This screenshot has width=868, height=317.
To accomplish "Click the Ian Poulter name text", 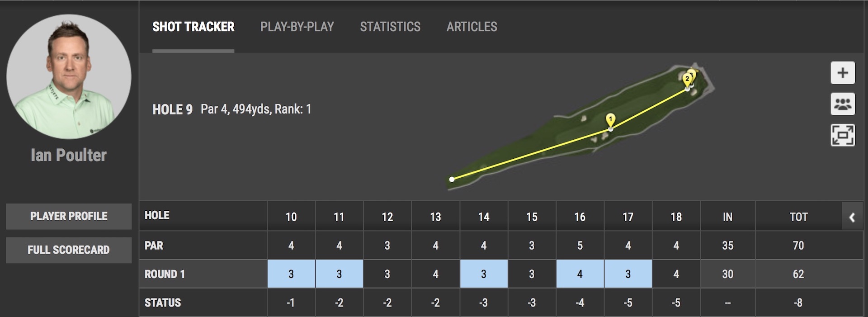I will [69, 156].
